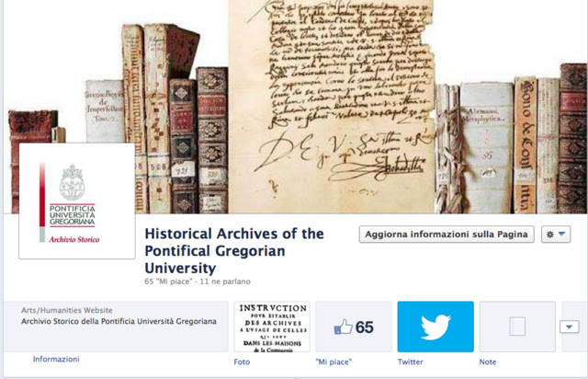Select the Foto label

(x=242, y=362)
